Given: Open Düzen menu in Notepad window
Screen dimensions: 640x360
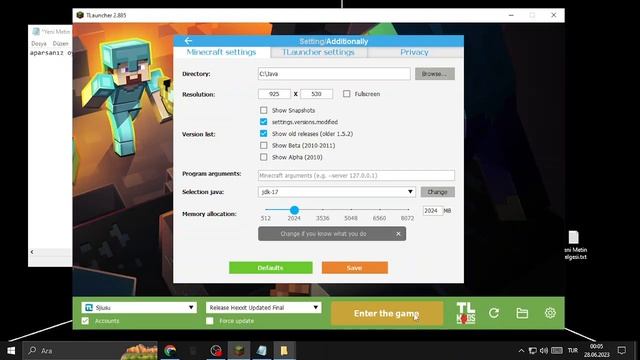Looking at the screenshot, I should pyautogui.click(x=60, y=43).
